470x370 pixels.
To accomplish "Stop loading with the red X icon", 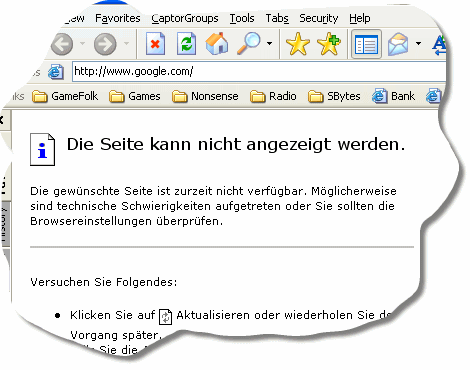I will (x=155, y=44).
